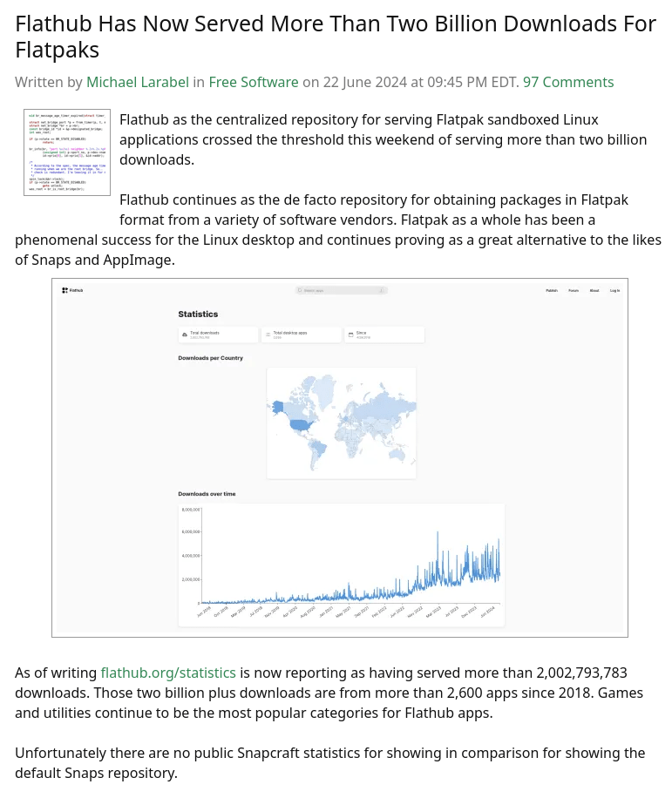The height and width of the screenshot is (798, 672).
Task: Click the download cloud icon in Total downloads
Action: [184, 335]
